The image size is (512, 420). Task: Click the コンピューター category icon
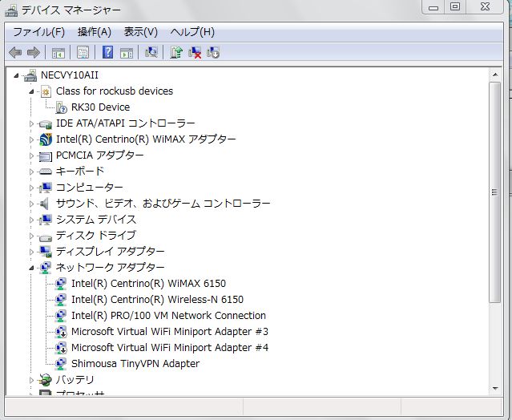click(x=45, y=188)
